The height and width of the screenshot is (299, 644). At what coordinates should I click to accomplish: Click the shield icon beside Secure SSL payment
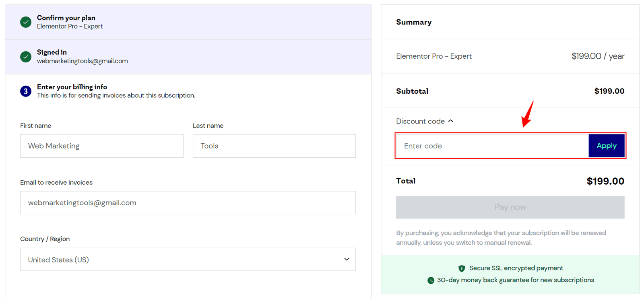(x=462, y=268)
